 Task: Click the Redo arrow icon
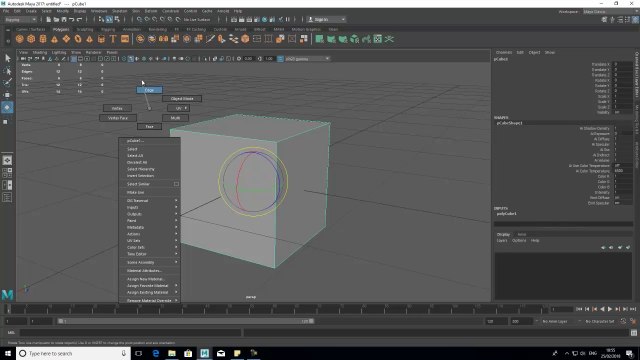tap(79, 20)
